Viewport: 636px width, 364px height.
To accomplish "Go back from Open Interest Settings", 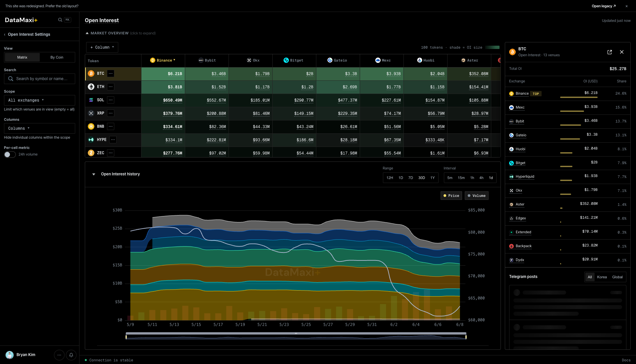I will pyautogui.click(x=5, y=34).
